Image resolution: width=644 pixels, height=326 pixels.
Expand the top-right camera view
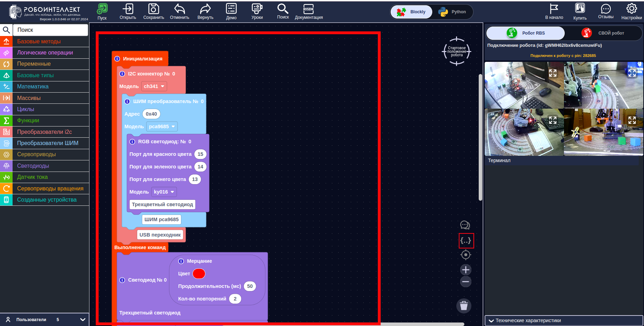632,73
